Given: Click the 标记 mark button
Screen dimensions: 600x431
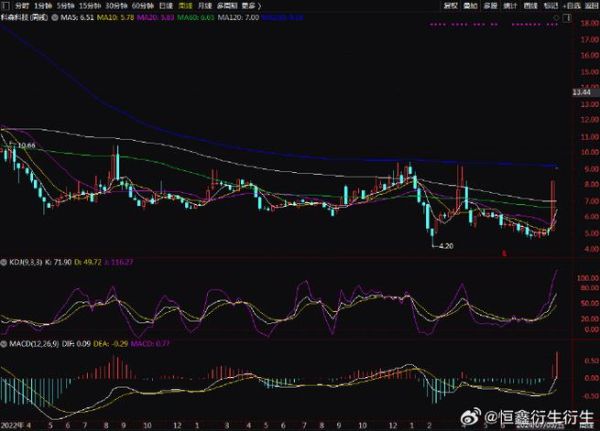Looking at the screenshot, I should (551, 6).
